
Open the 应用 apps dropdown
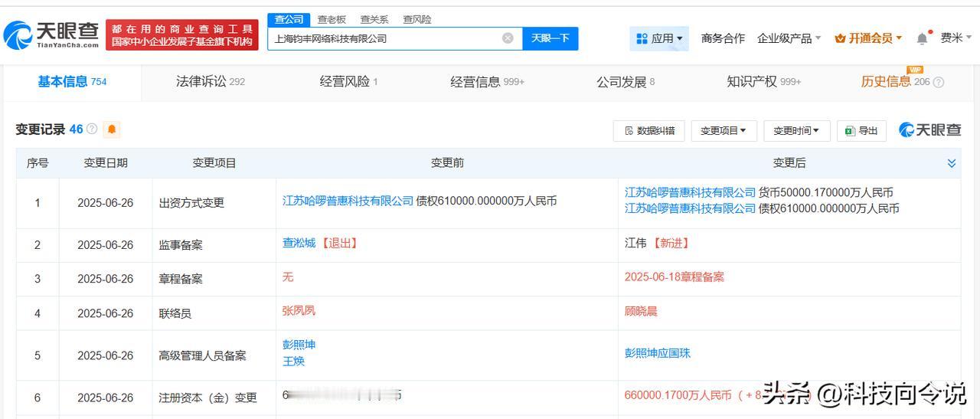pos(659,38)
